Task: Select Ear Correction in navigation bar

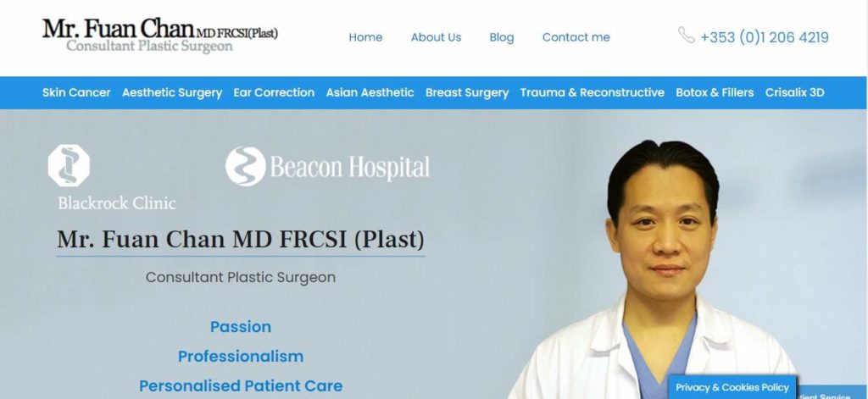Action: [274, 92]
